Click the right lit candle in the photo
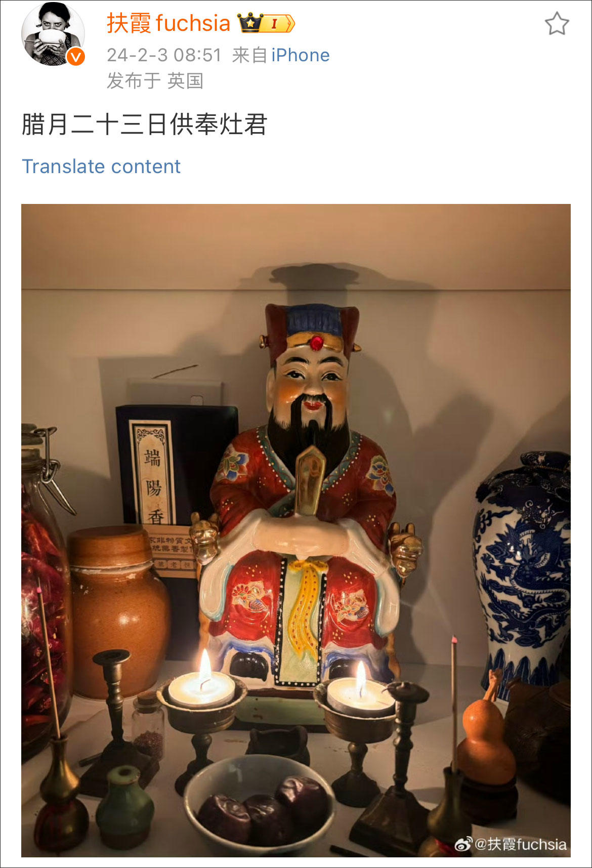The width and height of the screenshot is (592, 868). click(x=359, y=691)
